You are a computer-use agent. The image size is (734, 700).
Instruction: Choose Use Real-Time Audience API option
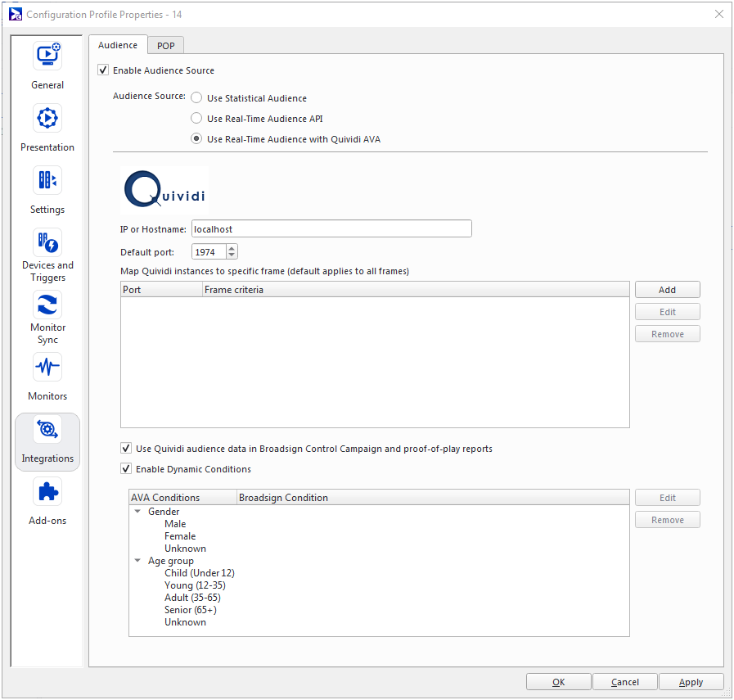click(x=196, y=119)
